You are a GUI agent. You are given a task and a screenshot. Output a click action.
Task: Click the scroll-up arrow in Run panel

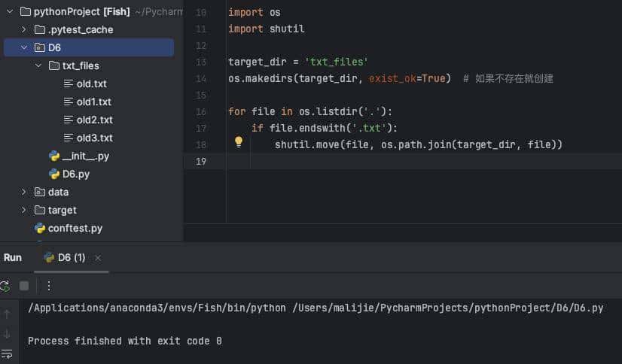pyautogui.click(x=7, y=314)
